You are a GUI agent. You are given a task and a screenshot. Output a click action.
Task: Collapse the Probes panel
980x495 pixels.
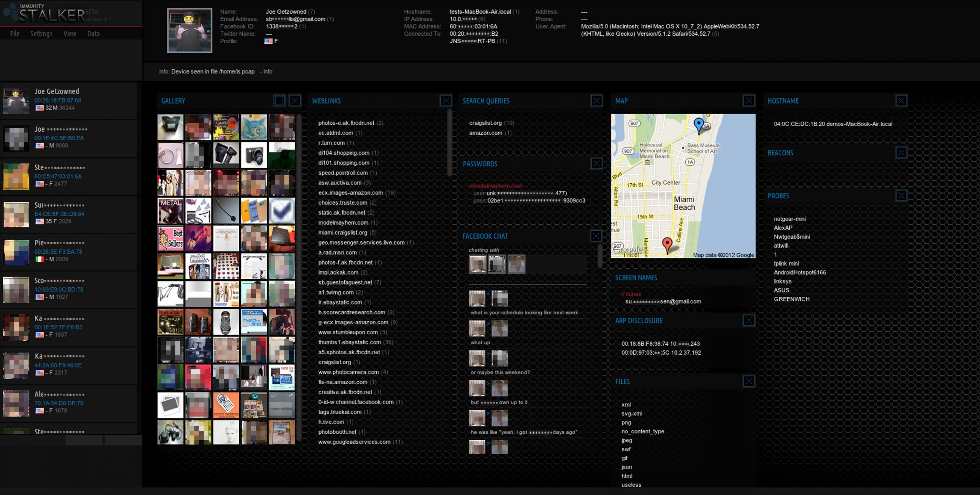[x=901, y=196]
